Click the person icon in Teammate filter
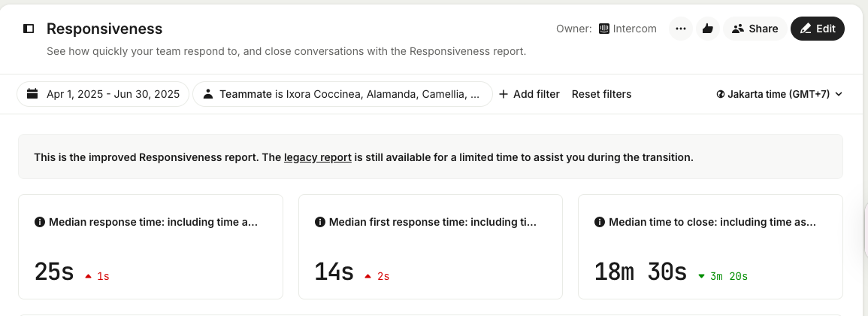Viewport: 868px width, 316px height. 208,94
